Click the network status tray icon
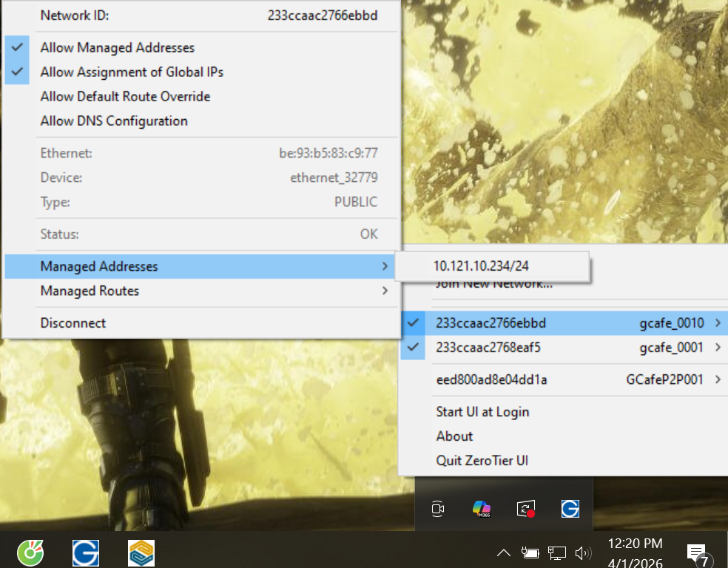 [556, 552]
